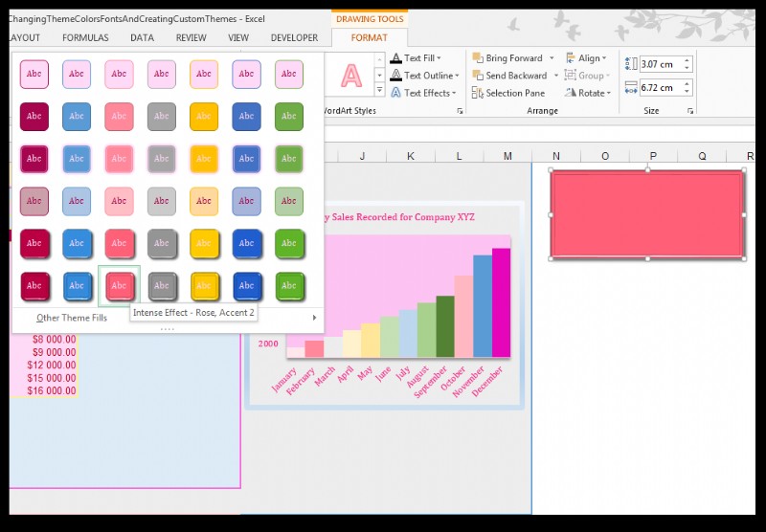This screenshot has height=532, width=766.
Task: Expand the Send Backward dropdown arrow
Action: 555,76
